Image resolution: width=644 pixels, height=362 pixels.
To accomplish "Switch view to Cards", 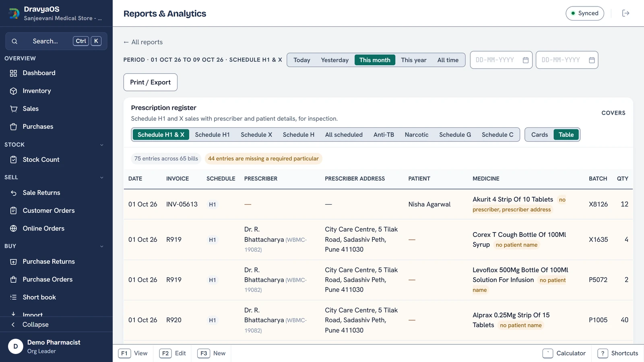I will 539,135.
